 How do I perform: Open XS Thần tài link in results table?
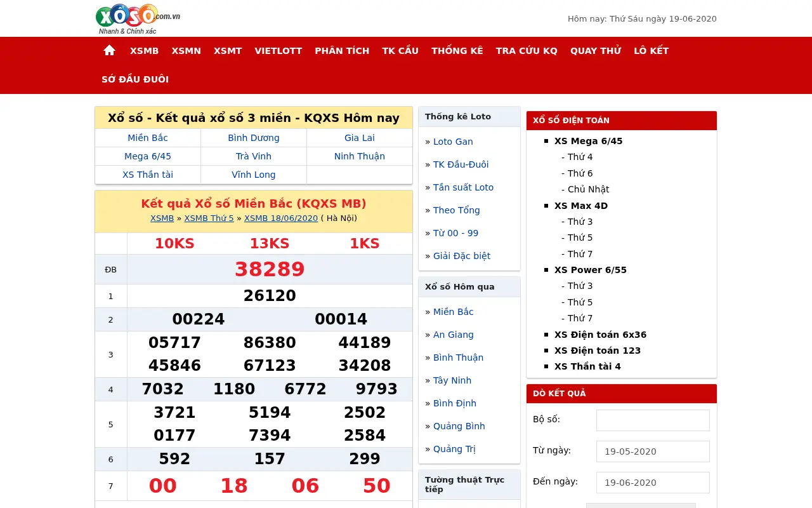[148, 175]
